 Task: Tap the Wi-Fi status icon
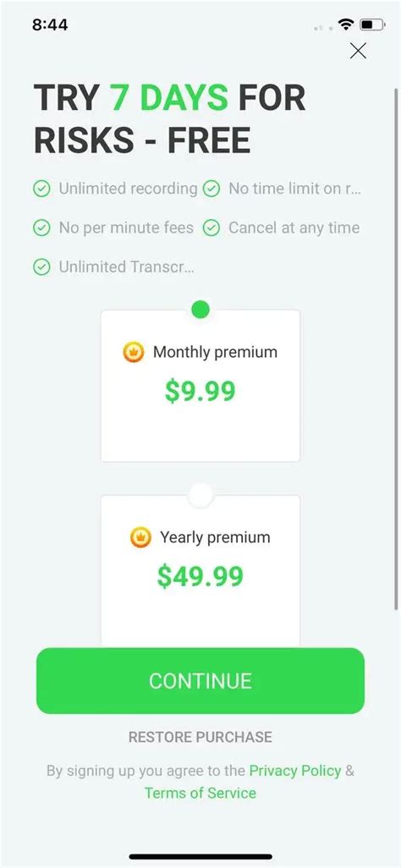[346, 25]
